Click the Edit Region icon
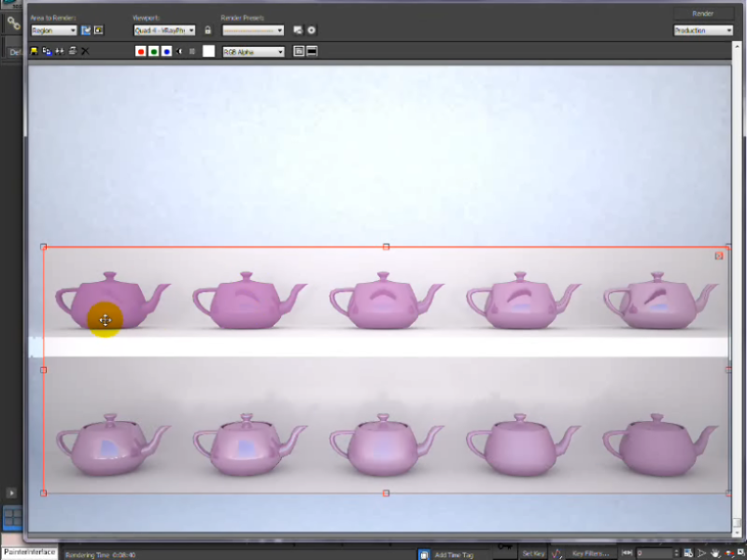 86,31
